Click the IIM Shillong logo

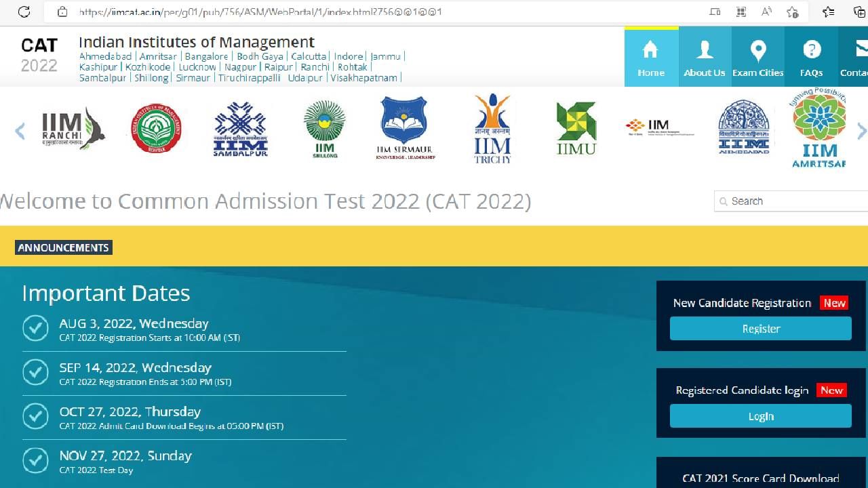[324, 129]
